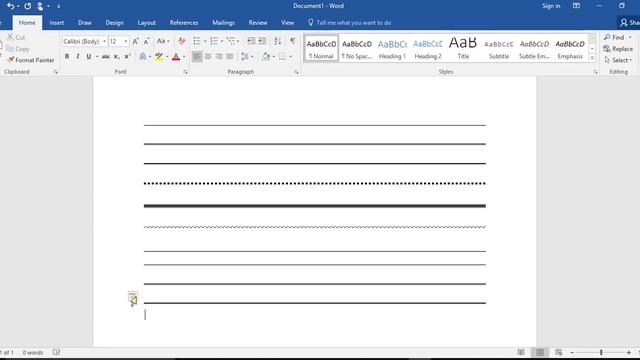
Task: Click the numbered list icon
Action: tap(214, 41)
